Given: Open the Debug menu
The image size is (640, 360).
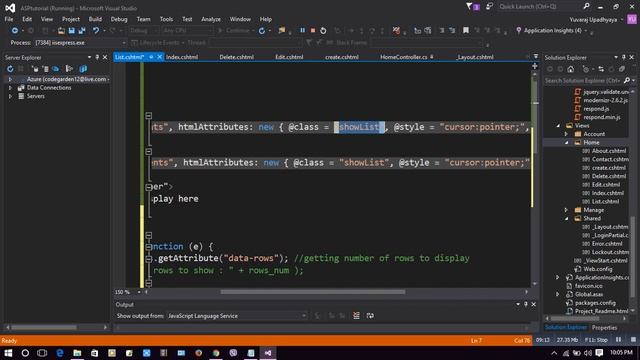Looking at the screenshot, I should pos(119,19).
